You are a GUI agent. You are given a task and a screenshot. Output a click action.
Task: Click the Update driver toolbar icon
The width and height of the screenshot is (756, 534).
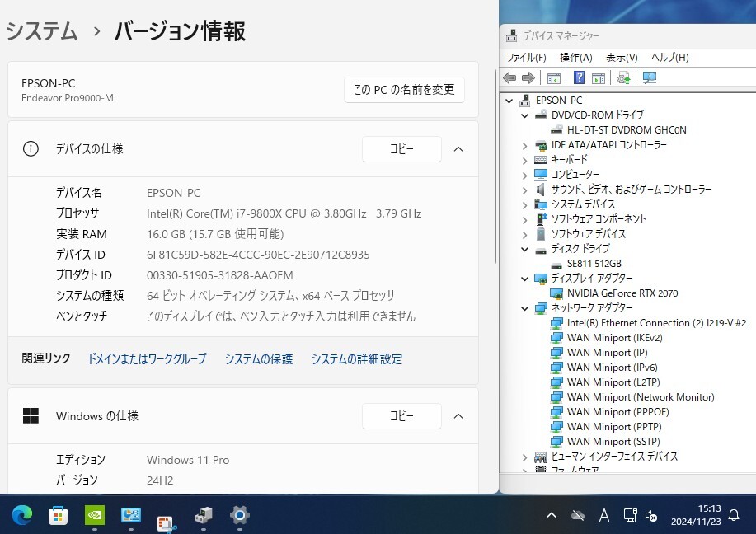tap(623, 77)
